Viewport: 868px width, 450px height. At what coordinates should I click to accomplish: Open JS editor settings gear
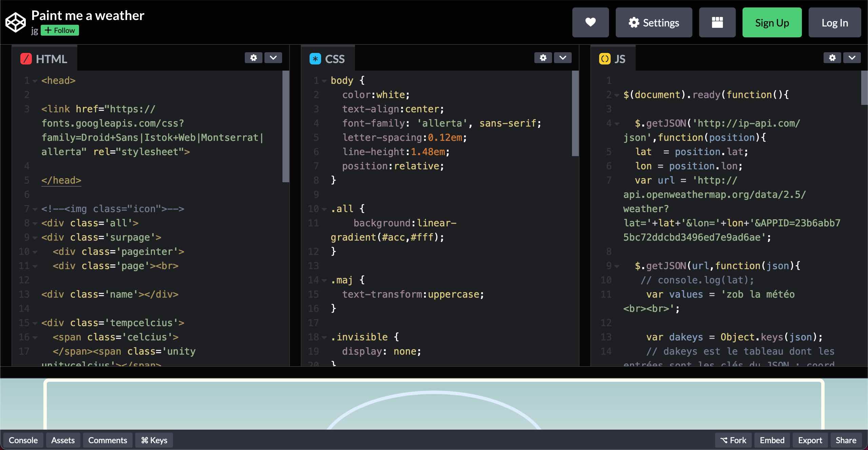pyautogui.click(x=832, y=58)
